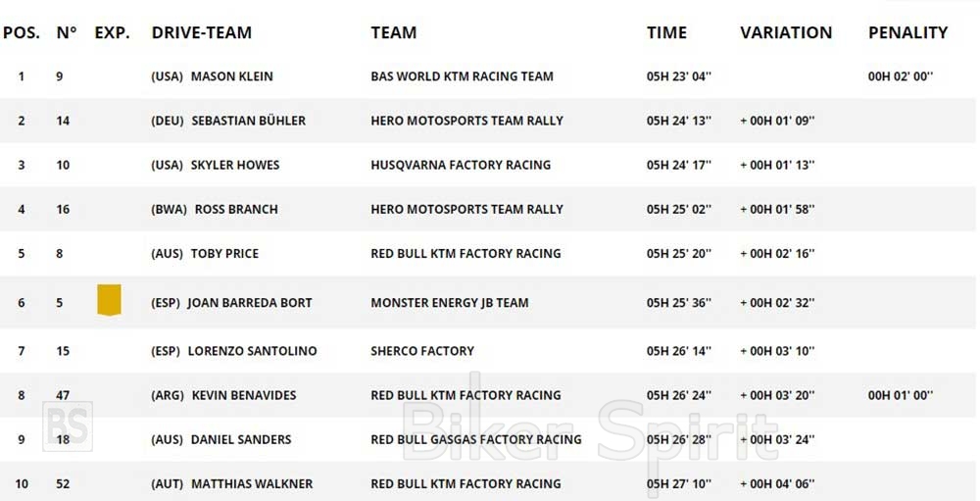Click Skyler Howes rider name
The width and height of the screenshot is (980, 501).
point(234,165)
